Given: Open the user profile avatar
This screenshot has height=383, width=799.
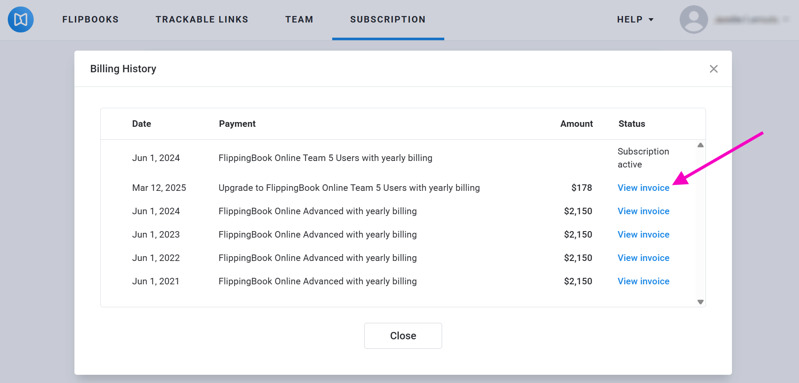Looking at the screenshot, I should 694,20.
